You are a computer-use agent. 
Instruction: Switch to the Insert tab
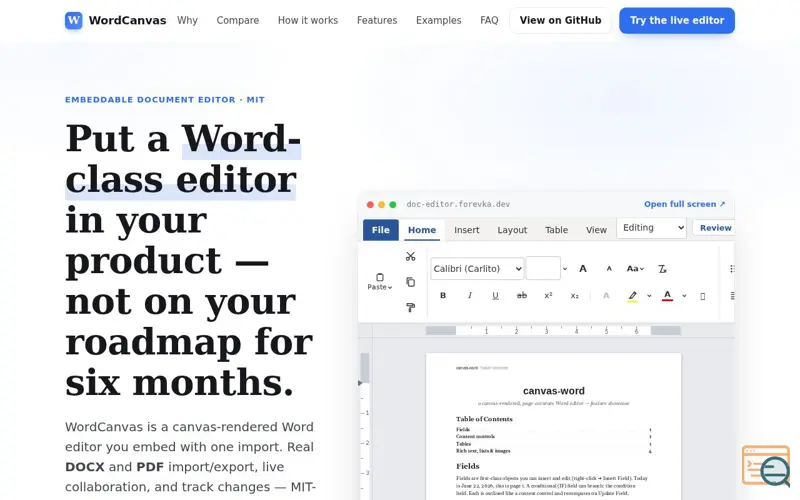(466, 230)
